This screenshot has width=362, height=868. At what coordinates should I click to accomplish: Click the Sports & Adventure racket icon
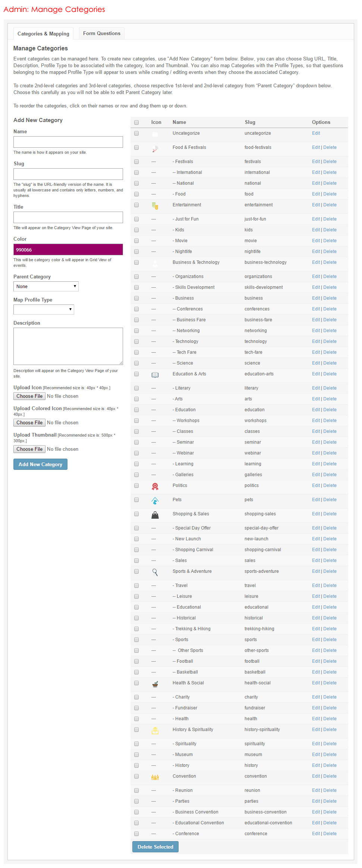pyautogui.click(x=155, y=572)
